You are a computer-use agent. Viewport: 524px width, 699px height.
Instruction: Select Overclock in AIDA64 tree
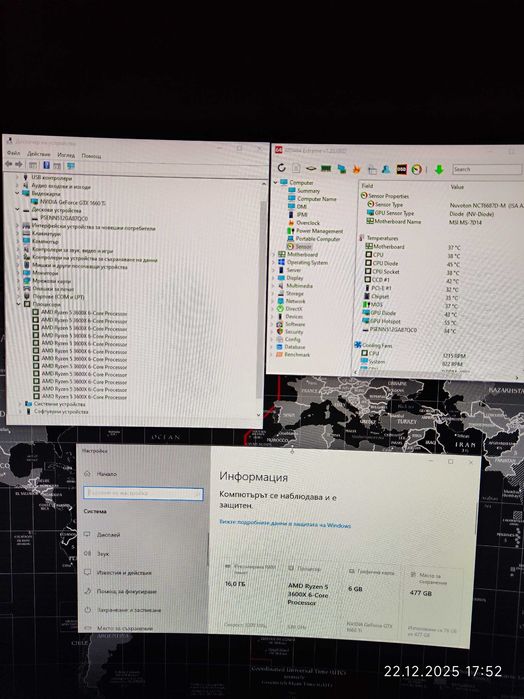click(304, 222)
